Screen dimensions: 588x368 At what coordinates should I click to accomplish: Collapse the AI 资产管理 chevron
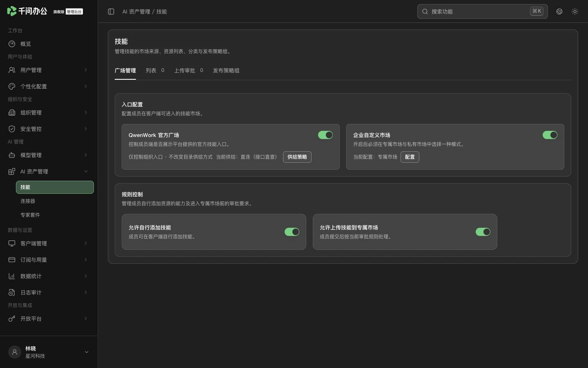(x=86, y=171)
